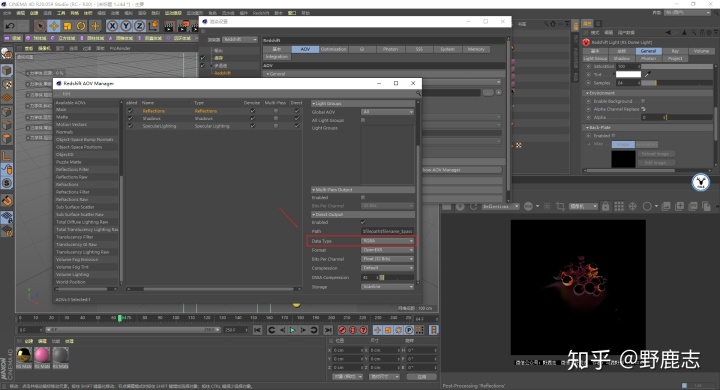Toggle the X axis lock
This screenshot has height=390, width=720.
(112, 26)
